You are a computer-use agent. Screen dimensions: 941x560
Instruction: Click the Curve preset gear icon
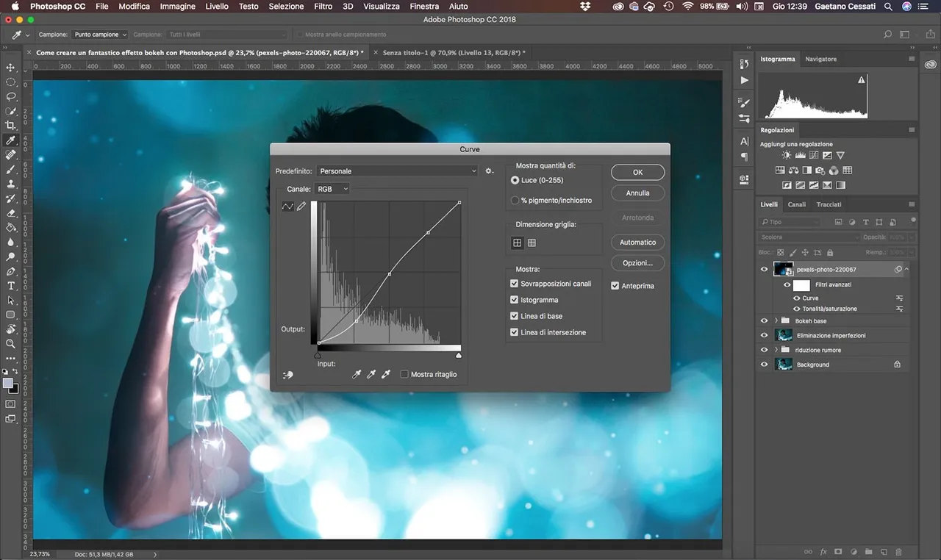pyautogui.click(x=490, y=171)
